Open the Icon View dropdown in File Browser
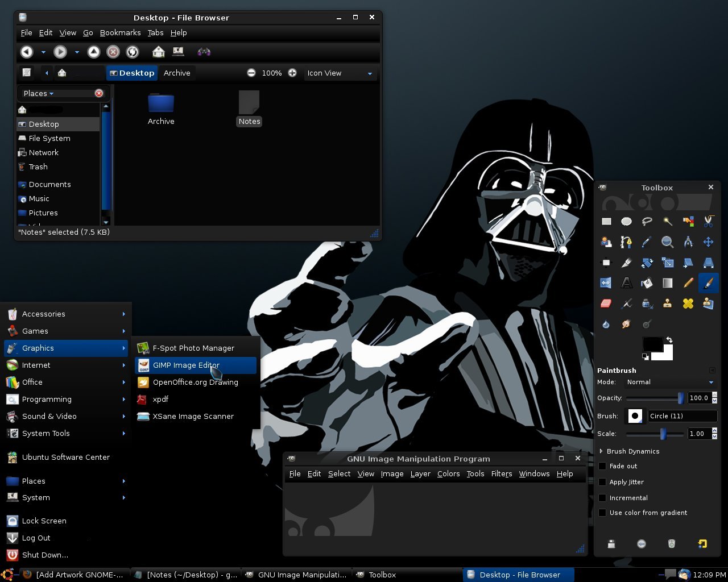Viewport: 728px width, 582px height. [340, 73]
